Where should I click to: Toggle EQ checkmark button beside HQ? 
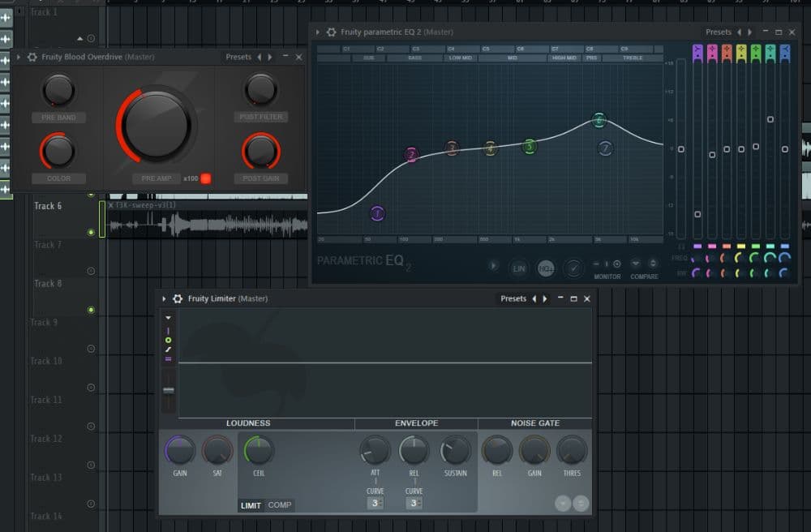(573, 268)
